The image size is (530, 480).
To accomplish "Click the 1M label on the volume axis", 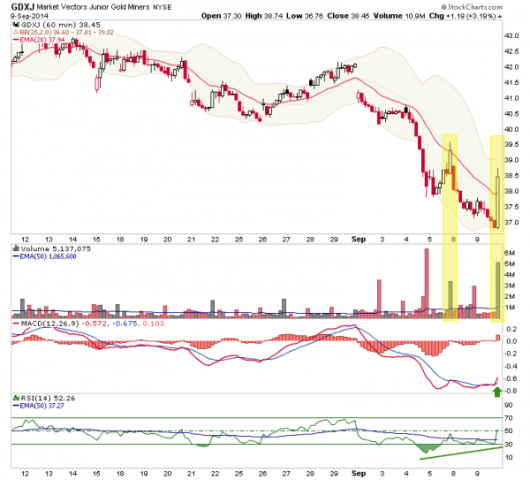I will tap(509, 307).
